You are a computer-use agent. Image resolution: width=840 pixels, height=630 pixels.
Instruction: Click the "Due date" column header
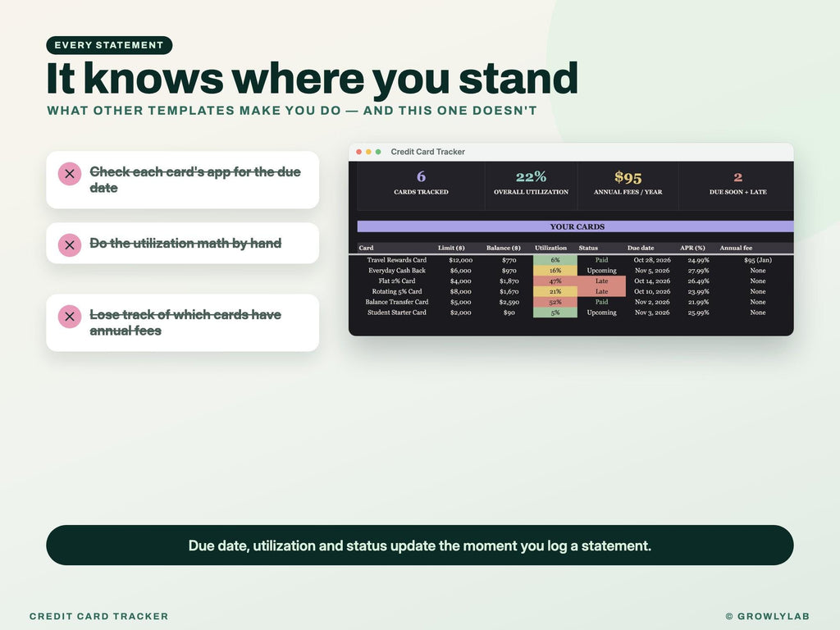coord(641,248)
